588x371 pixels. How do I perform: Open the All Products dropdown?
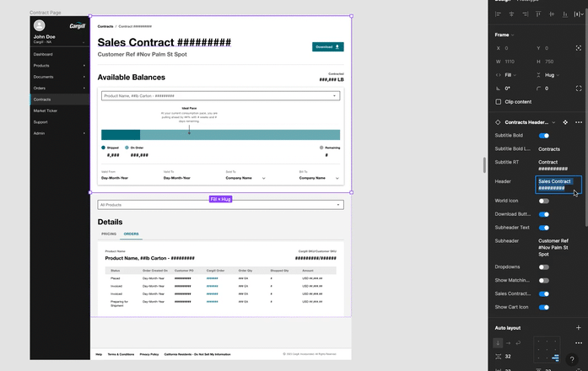click(220, 205)
